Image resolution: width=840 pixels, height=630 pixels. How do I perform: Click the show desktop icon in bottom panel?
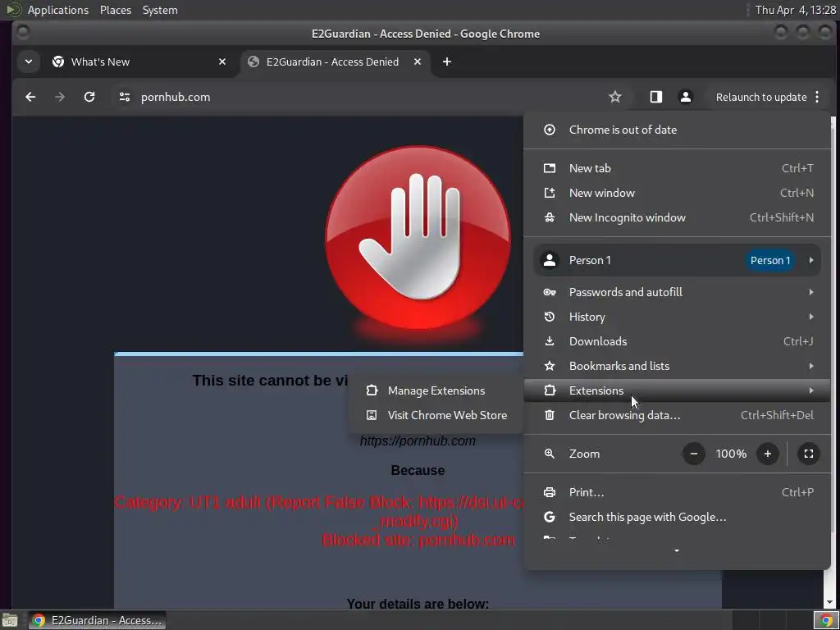pos(10,620)
